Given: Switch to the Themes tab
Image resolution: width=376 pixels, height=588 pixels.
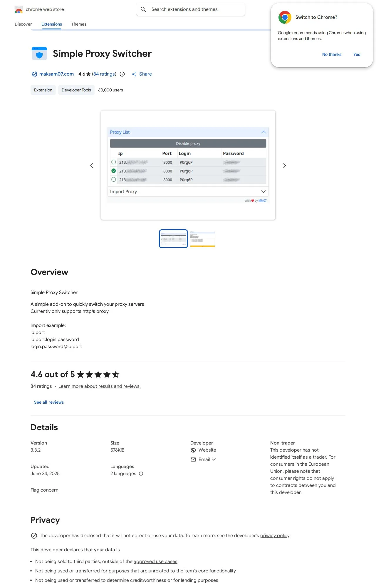Looking at the screenshot, I should (x=79, y=24).
